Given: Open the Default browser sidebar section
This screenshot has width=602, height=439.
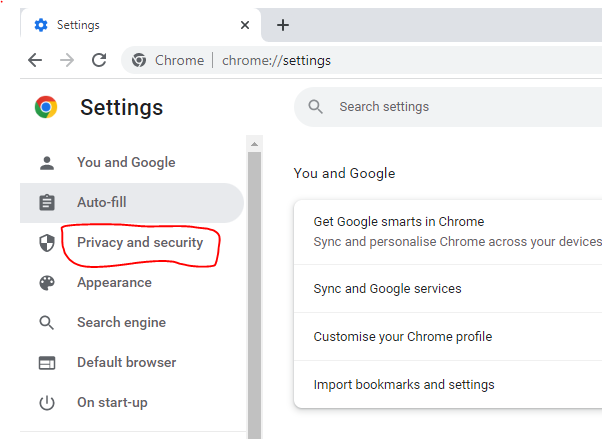Looking at the screenshot, I should tap(132, 363).
